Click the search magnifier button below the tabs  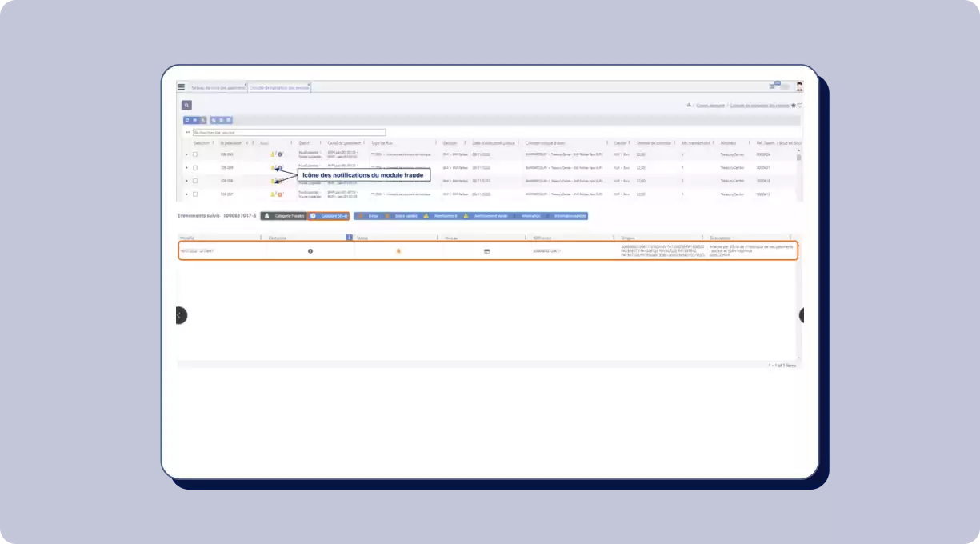[x=186, y=105]
